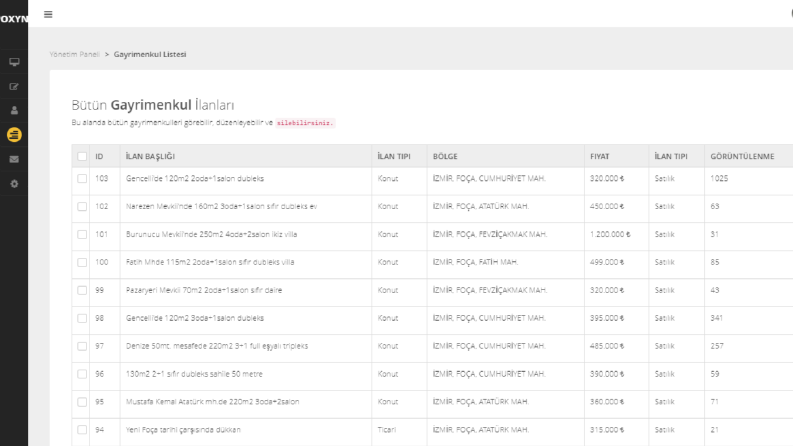
Task: Select 'Fatih Mhde 115m2' dubleks villa title
Action: (210, 262)
